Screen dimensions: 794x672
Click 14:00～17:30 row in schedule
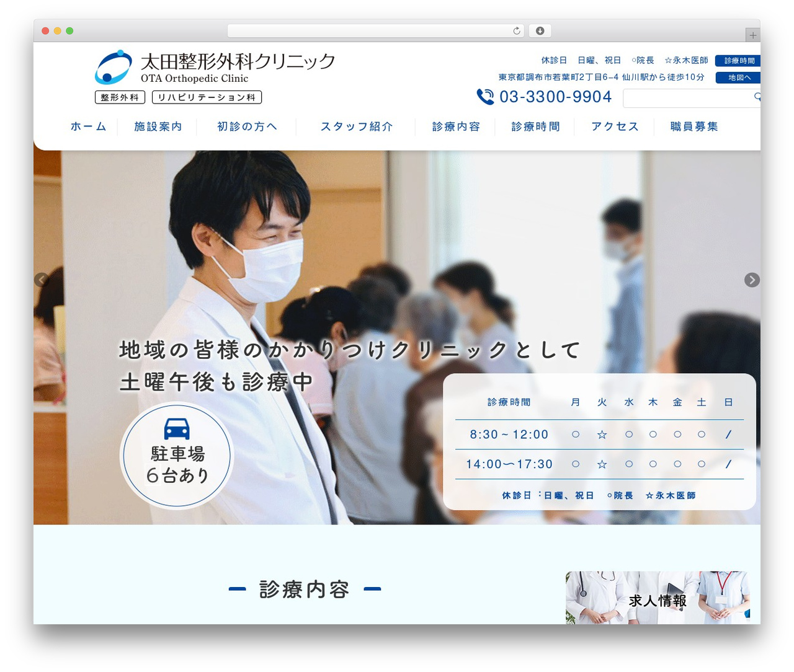[599, 464]
